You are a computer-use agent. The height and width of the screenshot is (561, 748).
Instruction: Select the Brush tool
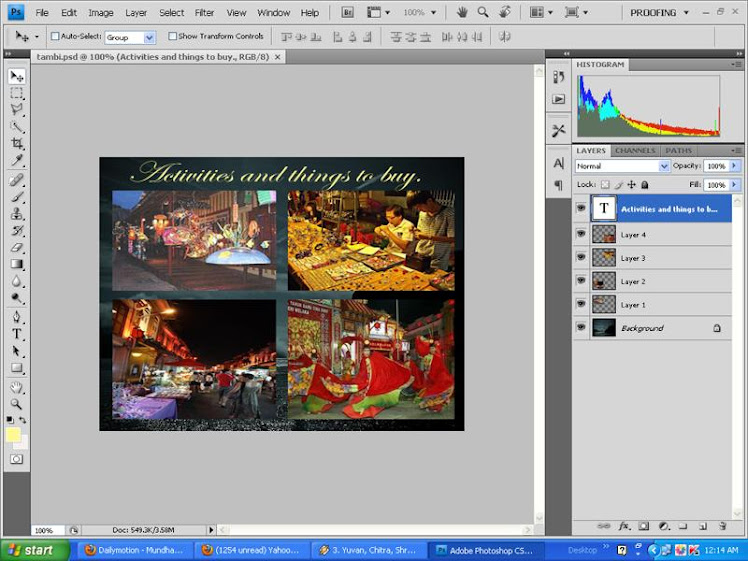tap(17, 197)
